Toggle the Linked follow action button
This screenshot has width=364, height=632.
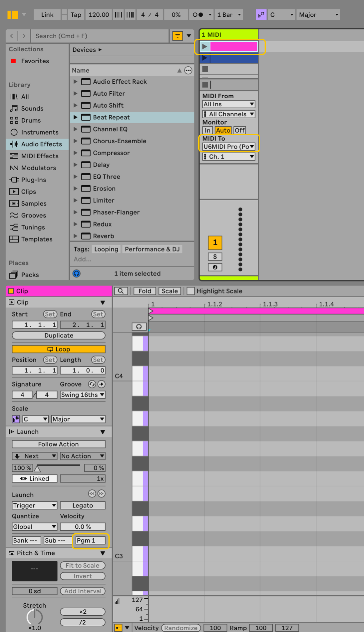point(34,479)
